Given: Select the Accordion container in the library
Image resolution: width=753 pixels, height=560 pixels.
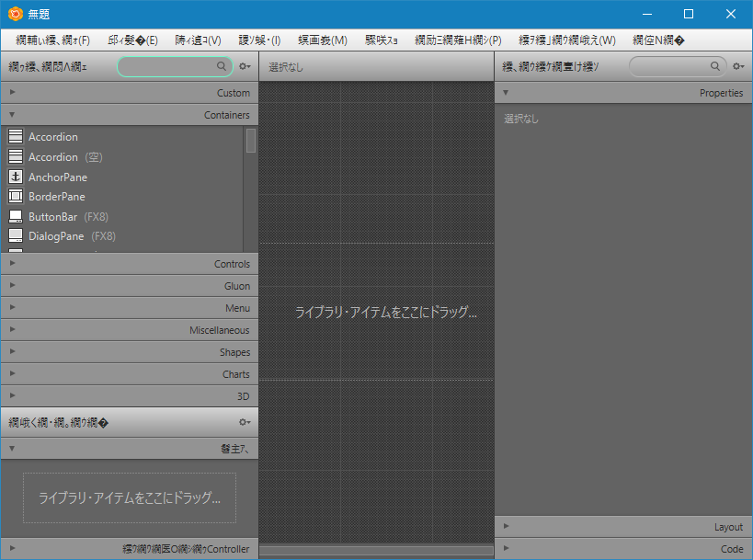Looking at the screenshot, I should click(x=51, y=136).
